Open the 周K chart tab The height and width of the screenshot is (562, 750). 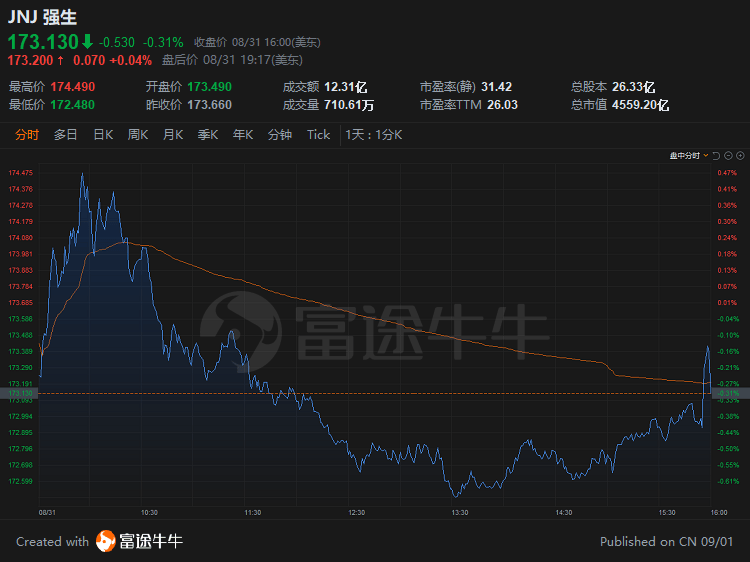[x=138, y=135]
